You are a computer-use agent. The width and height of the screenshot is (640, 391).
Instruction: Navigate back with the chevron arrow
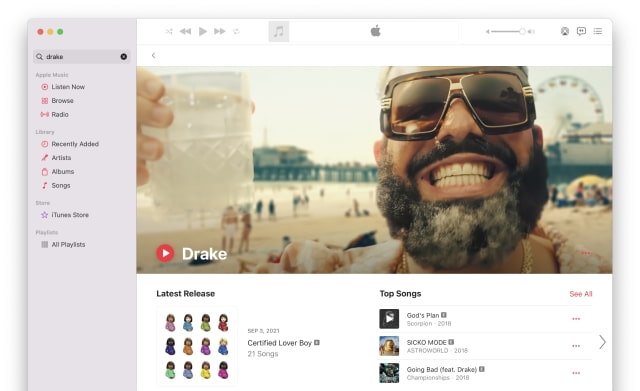tap(153, 55)
